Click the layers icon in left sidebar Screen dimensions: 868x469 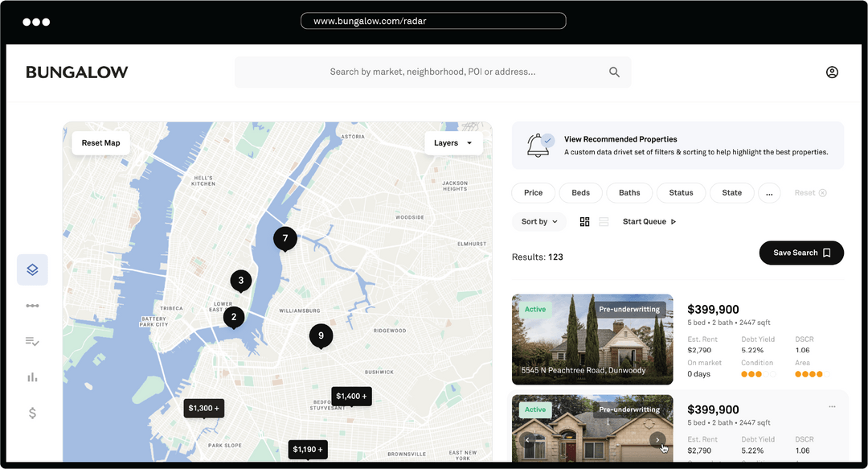[32, 269]
